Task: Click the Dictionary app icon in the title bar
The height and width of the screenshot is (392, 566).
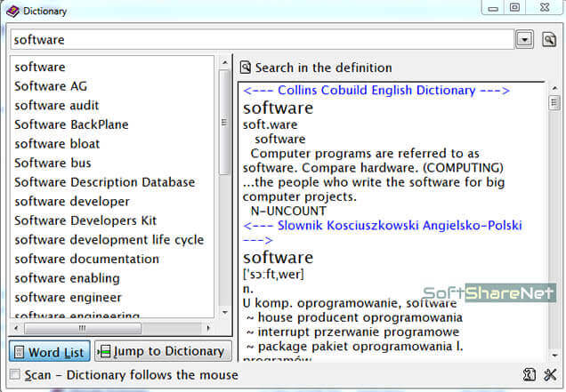Action: click(x=13, y=12)
